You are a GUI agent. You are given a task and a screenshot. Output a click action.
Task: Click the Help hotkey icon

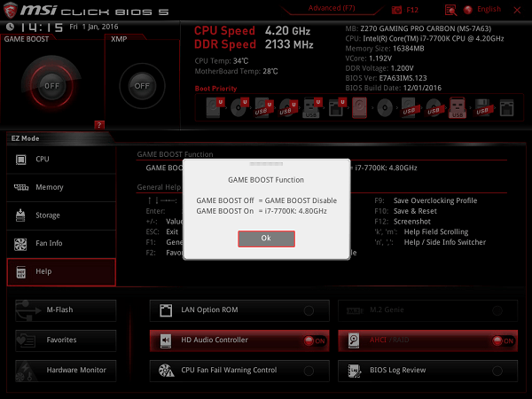pos(20,272)
